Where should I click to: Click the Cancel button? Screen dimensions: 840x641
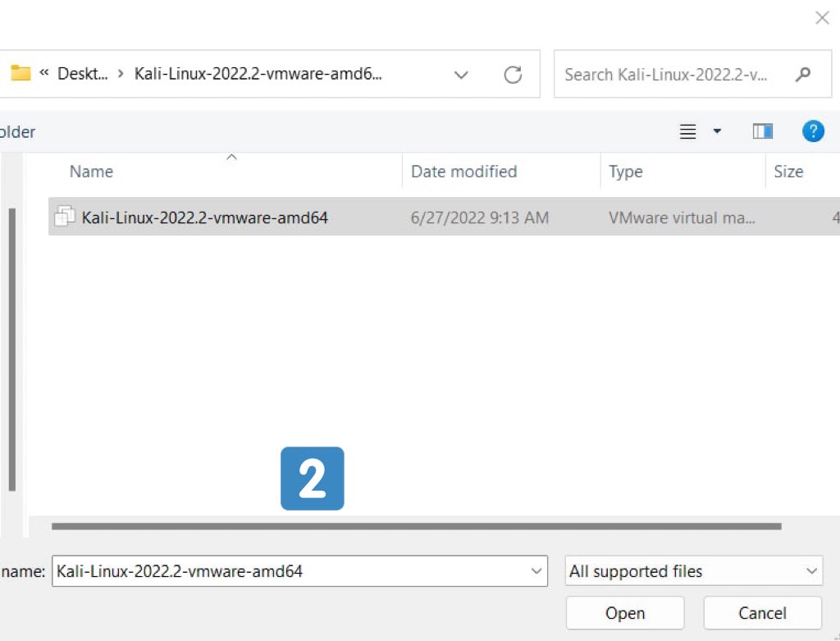point(762,612)
